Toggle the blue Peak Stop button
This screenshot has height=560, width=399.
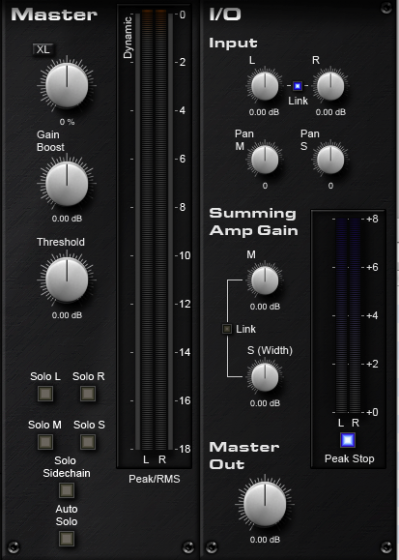pos(348,440)
